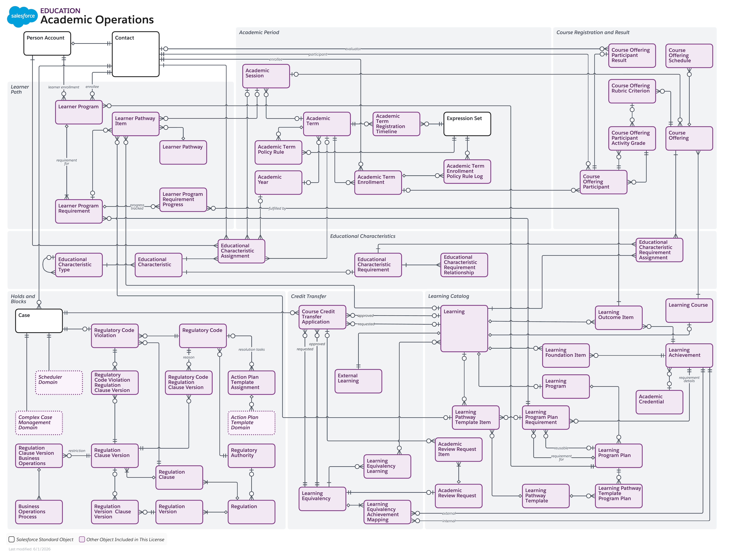The image size is (729, 560).
Task: Select the Regulation Clause Version box
Action: [115, 456]
